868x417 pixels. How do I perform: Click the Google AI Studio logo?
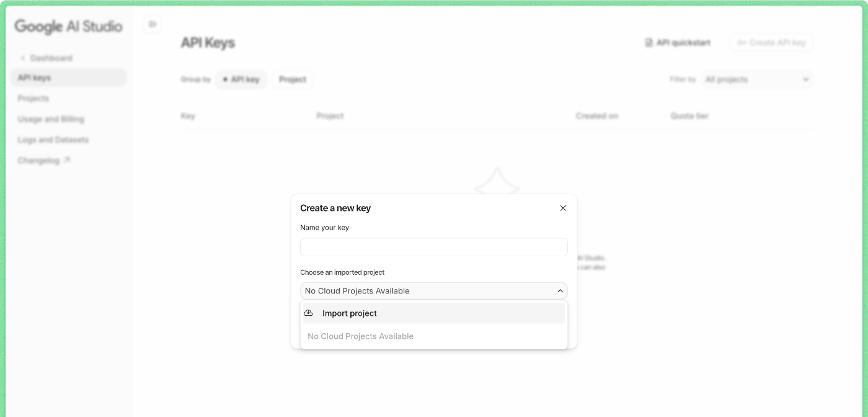68,27
